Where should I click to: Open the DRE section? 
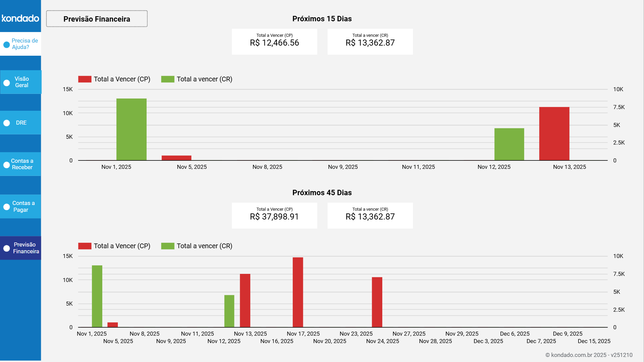[21, 123]
